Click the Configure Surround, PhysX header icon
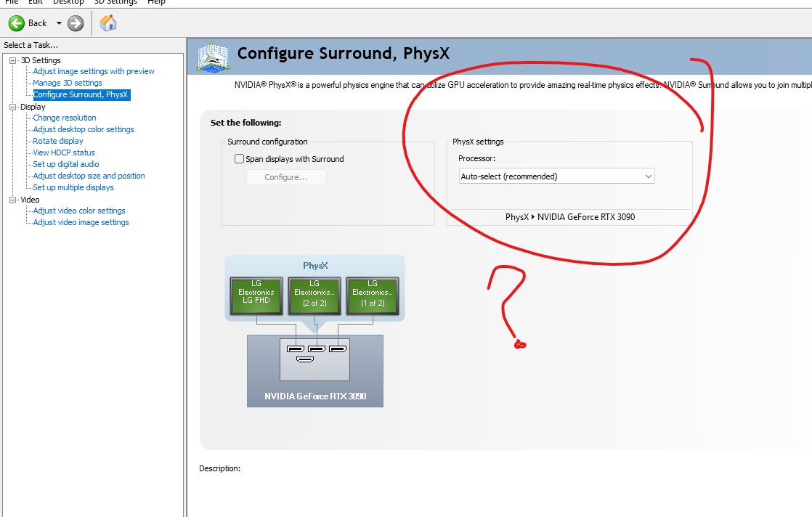This screenshot has height=517, width=812. pos(214,55)
